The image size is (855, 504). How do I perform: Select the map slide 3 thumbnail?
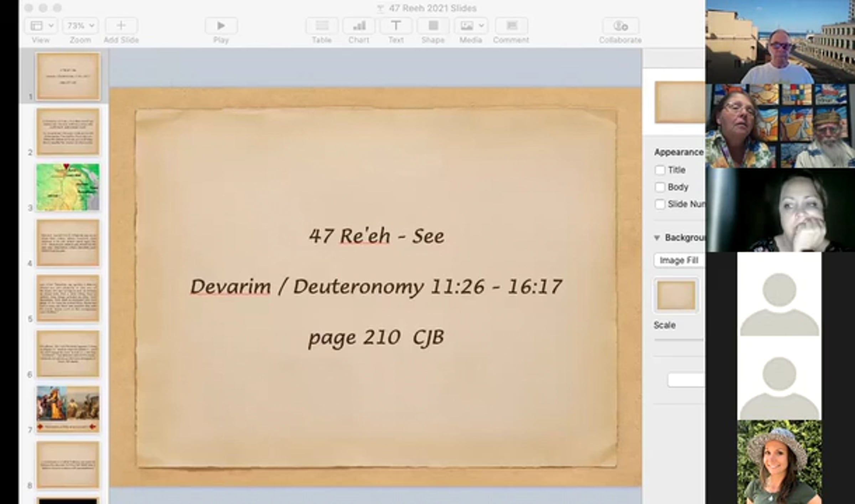pyautogui.click(x=68, y=187)
